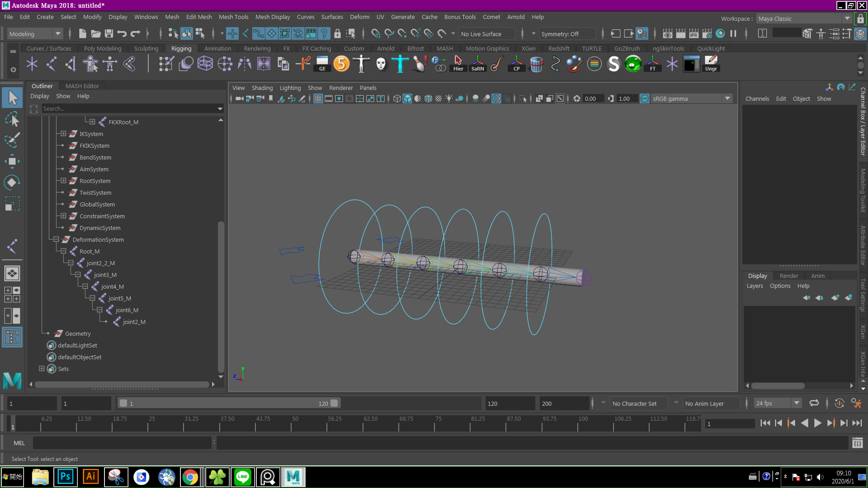Open the Maya Classic workspace dropdown
The width and height of the screenshot is (868, 488).
847,19
